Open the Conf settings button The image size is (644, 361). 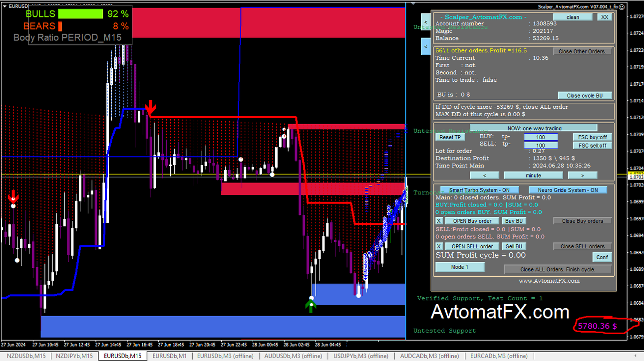click(x=602, y=257)
